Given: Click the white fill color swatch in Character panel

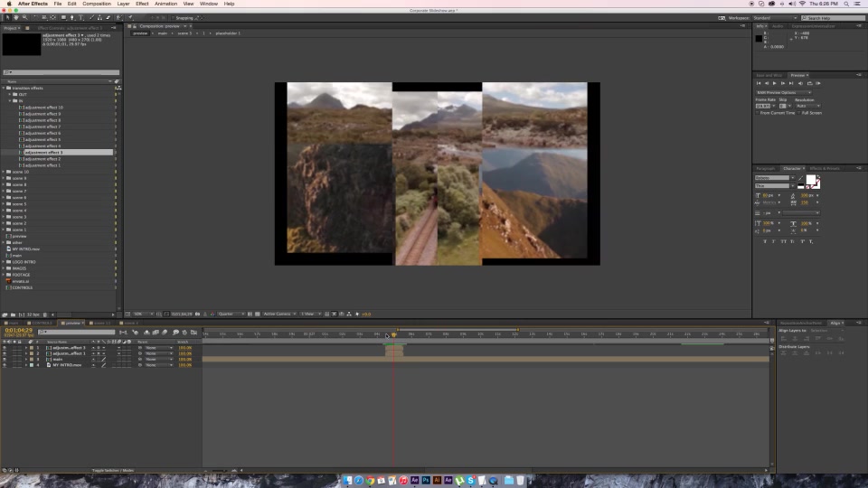Looking at the screenshot, I should (x=811, y=179).
